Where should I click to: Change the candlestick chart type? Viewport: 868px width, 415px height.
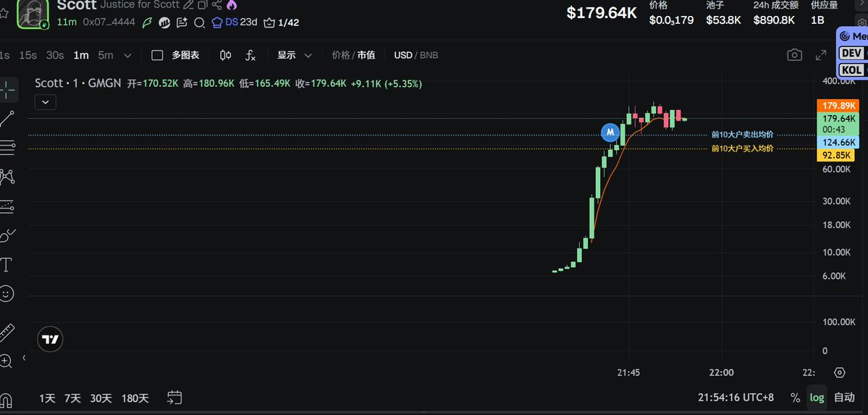(x=225, y=55)
